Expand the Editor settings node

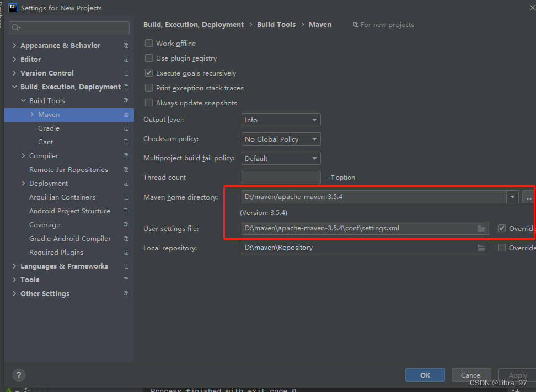click(x=14, y=59)
